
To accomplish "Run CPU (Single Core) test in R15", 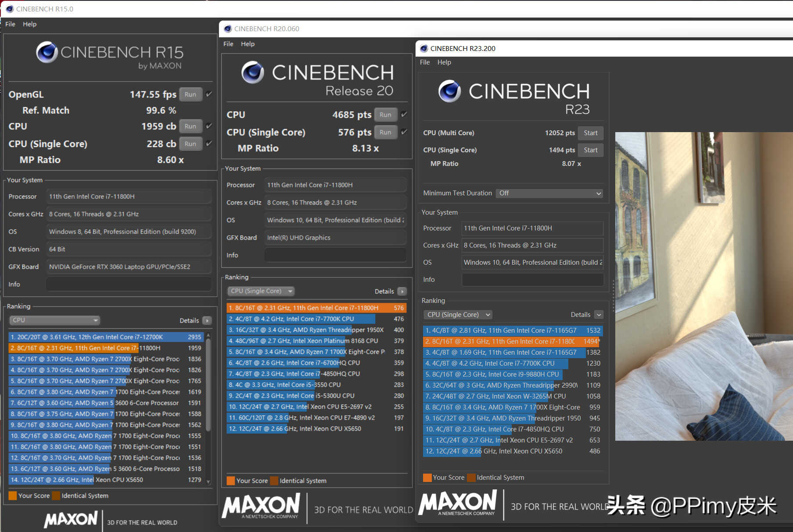I will [190, 144].
